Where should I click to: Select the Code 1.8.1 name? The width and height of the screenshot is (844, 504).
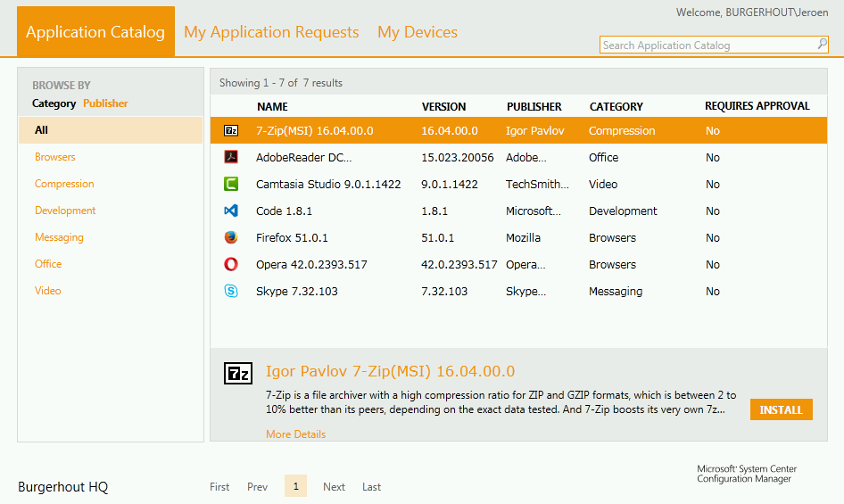[285, 211]
